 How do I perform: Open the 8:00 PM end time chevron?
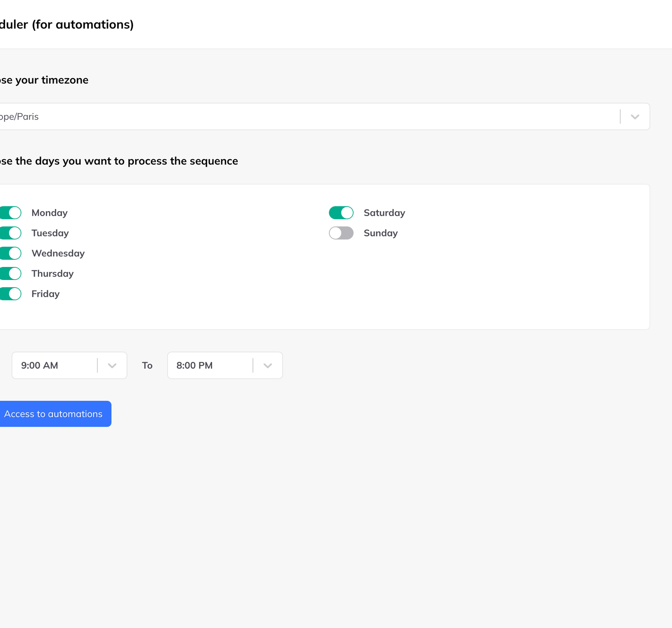pos(268,366)
